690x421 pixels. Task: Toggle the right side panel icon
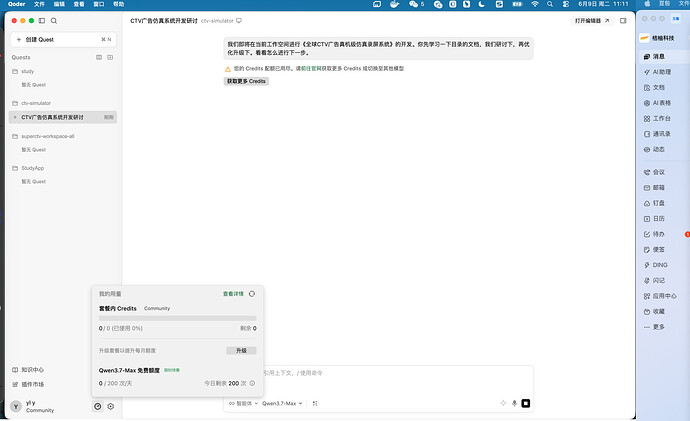point(623,21)
